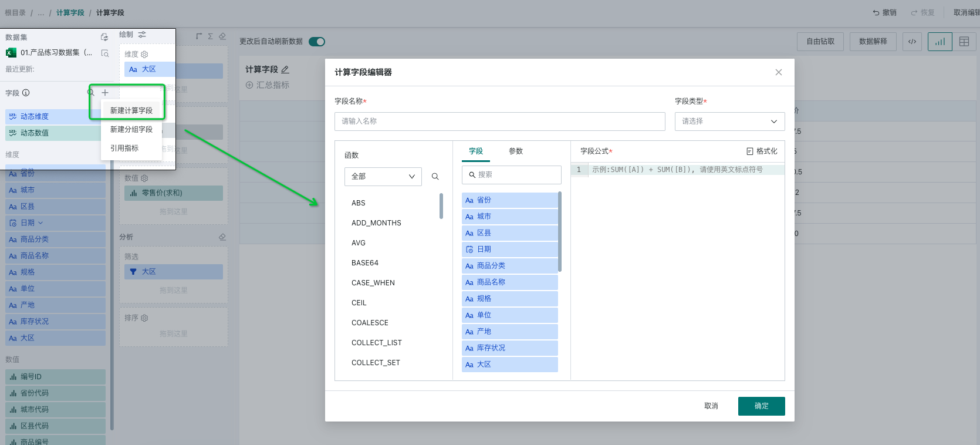The width and height of the screenshot is (980, 445).
Task: Click the 动态维度 field in the sidebar
Action: 53,116
